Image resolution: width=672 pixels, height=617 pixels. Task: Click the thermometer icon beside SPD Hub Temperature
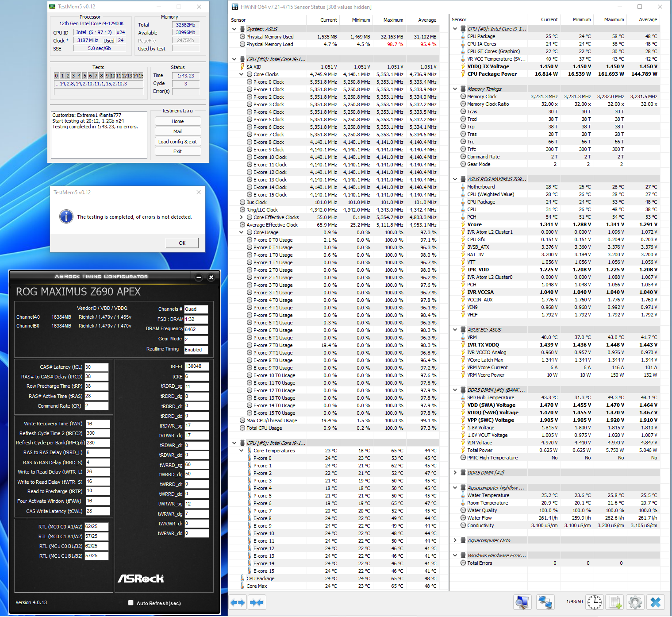(463, 397)
